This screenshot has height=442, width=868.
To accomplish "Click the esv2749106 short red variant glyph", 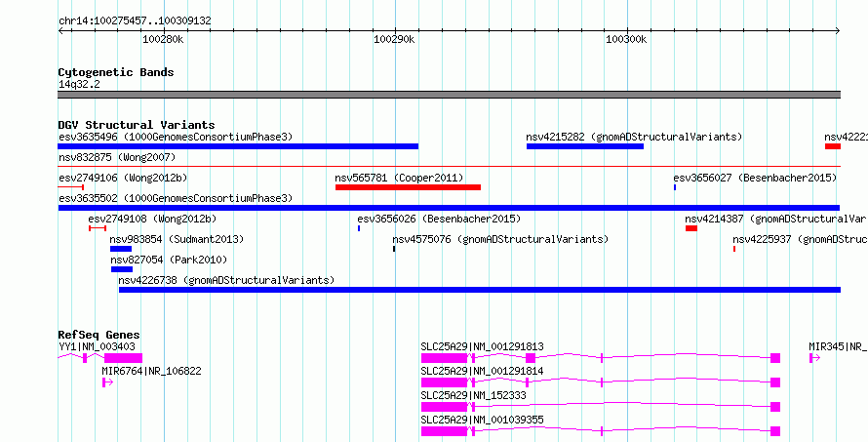I will (x=71, y=187).
